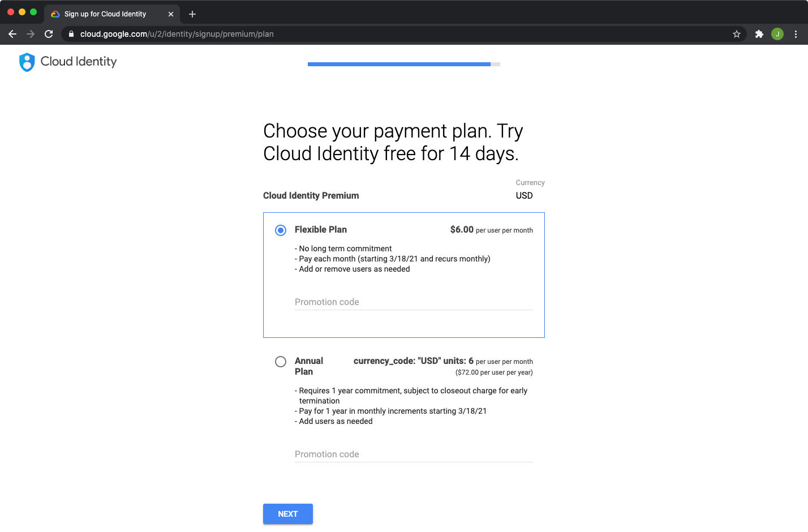This screenshot has height=532, width=808.
Task: Reload the page with the refresh icon
Action: click(49, 34)
